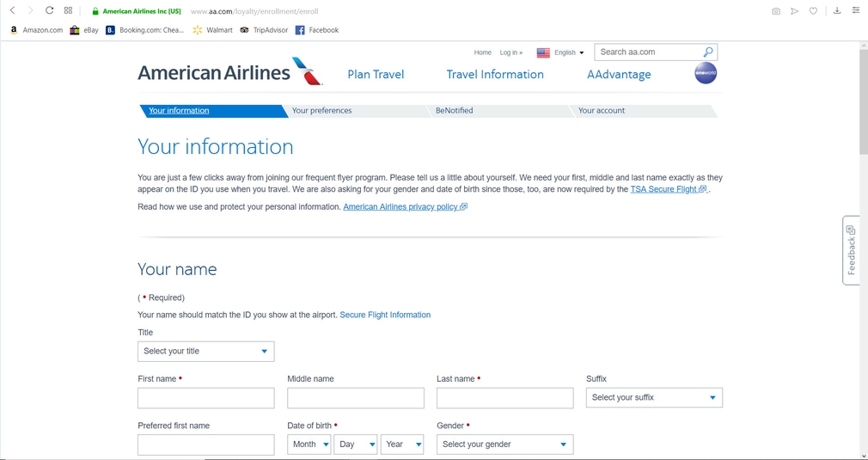Open browser easy setup sliders icon

[856, 10]
